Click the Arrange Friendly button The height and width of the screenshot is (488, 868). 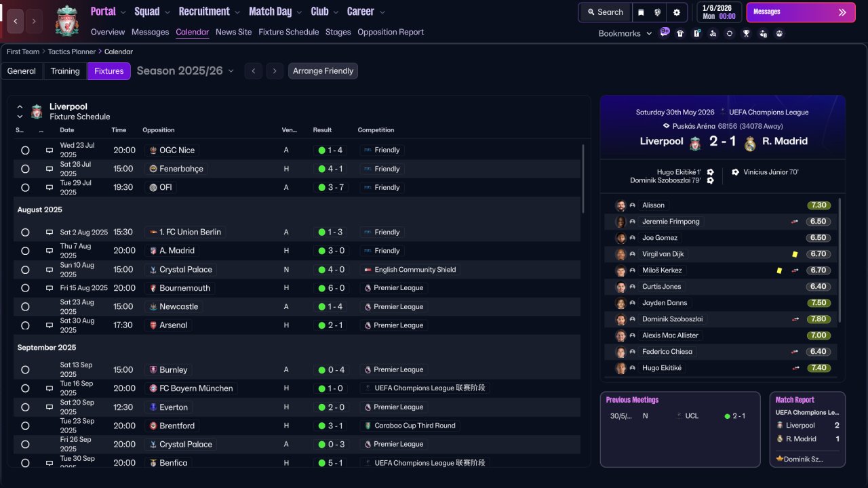coord(323,71)
